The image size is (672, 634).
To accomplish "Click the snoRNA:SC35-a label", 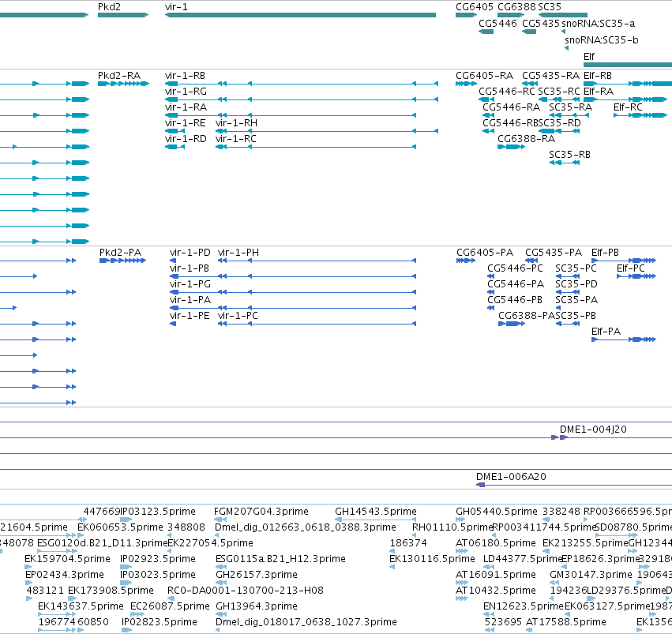I will tap(599, 24).
